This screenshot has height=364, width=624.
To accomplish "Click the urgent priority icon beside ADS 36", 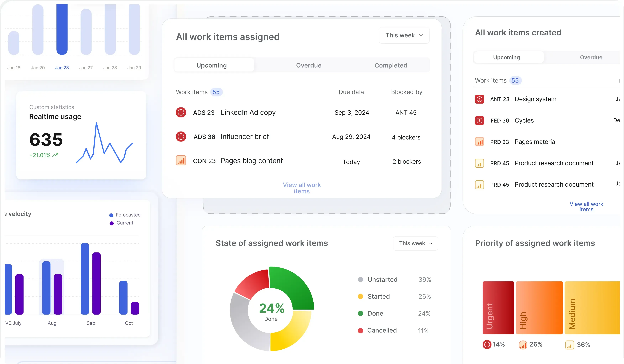I will click(x=181, y=136).
